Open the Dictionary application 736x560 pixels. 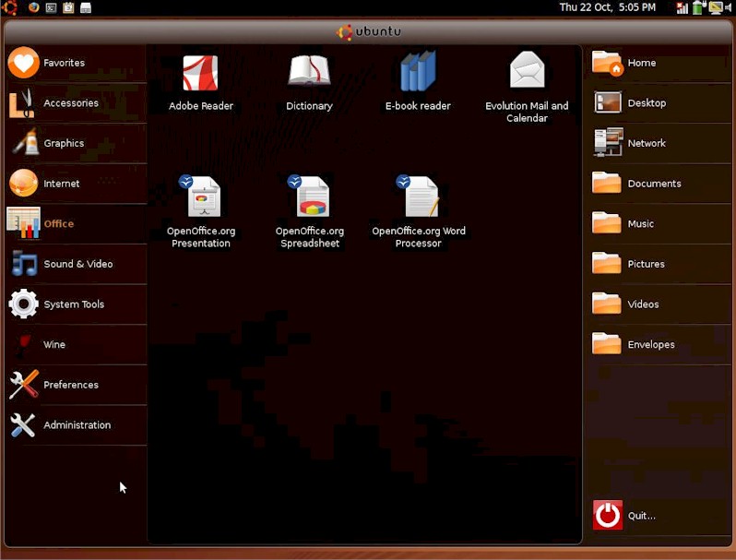pos(309,83)
